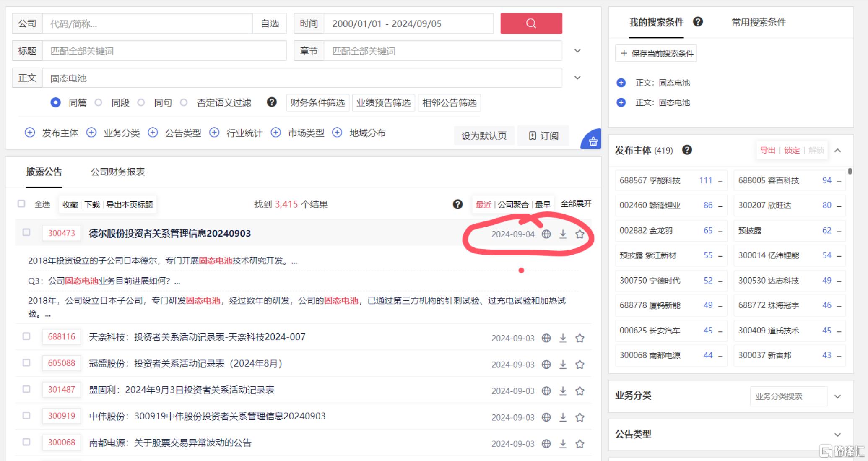Check the box for 300473 德尔股份 row
Viewport: 868px width, 461px height.
(x=26, y=232)
